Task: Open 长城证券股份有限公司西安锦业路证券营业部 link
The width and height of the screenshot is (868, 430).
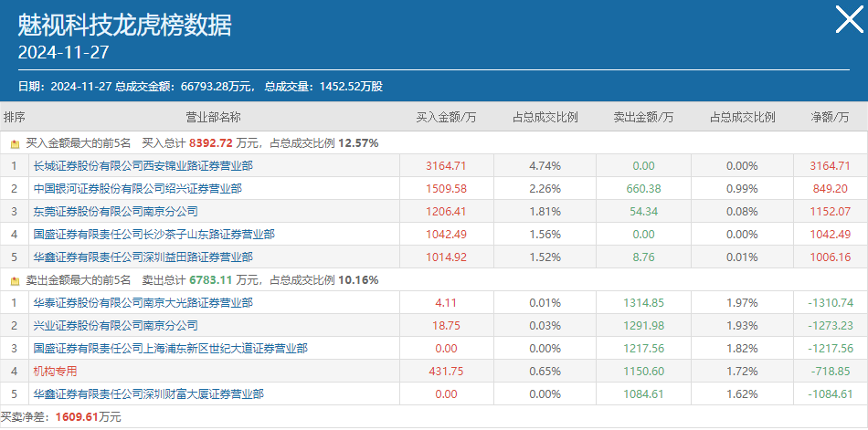Action: point(143,165)
